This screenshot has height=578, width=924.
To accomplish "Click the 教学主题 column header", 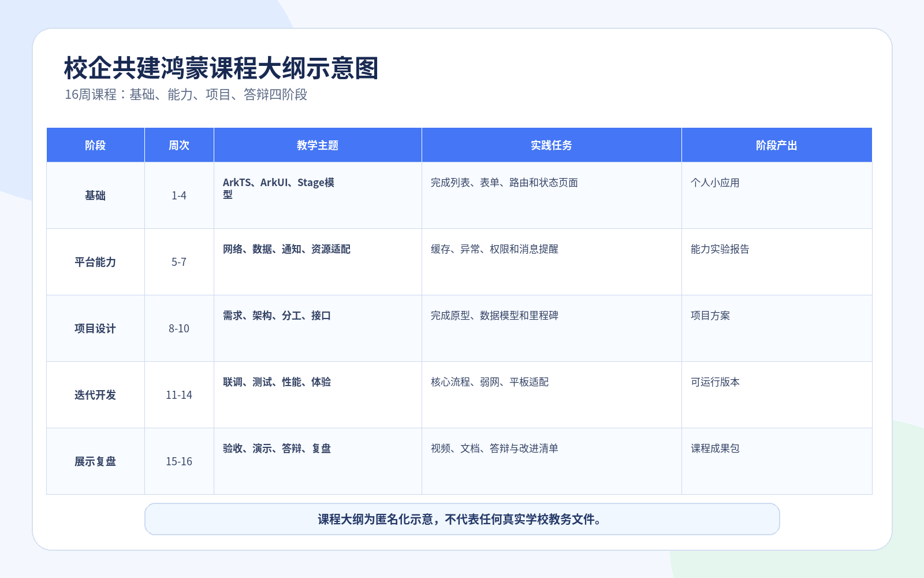I will 318,145.
